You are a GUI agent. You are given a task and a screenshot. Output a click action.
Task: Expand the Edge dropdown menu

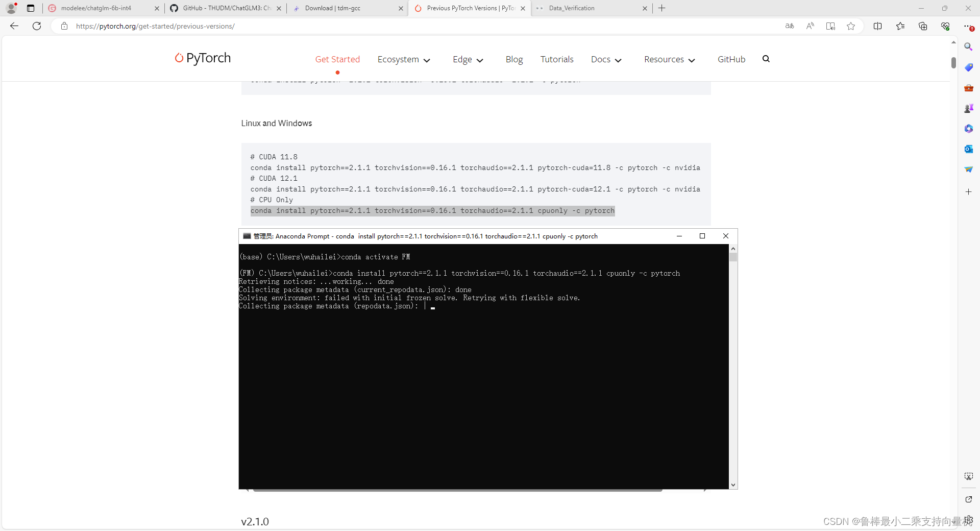[468, 59]
